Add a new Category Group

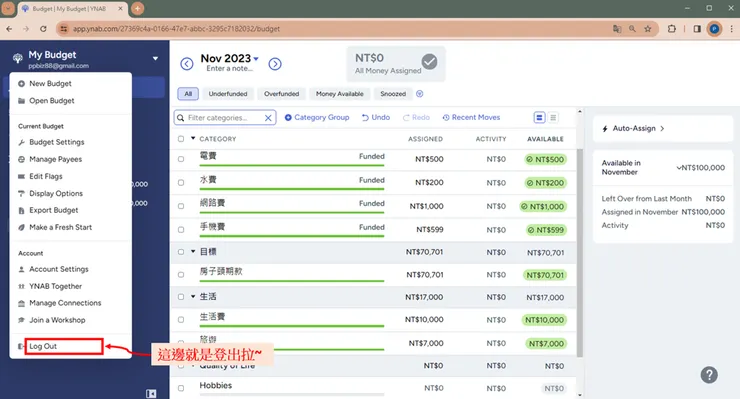pos(317,118)
